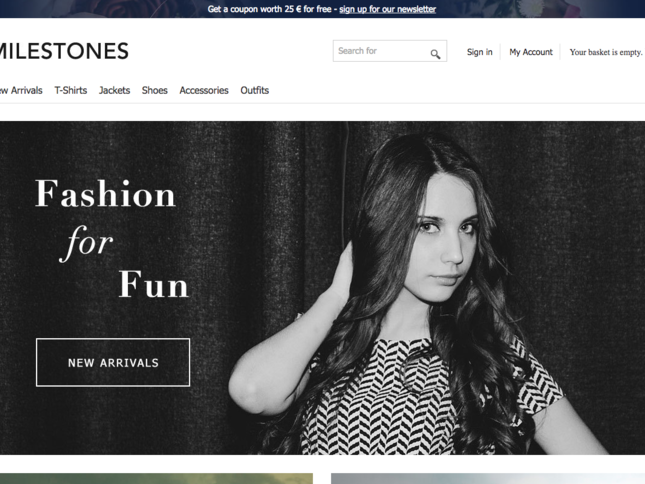The width and height of the screenshot is (645, 484).
Task: Open the New Arrivals navigation category
Action: point(20,90)
